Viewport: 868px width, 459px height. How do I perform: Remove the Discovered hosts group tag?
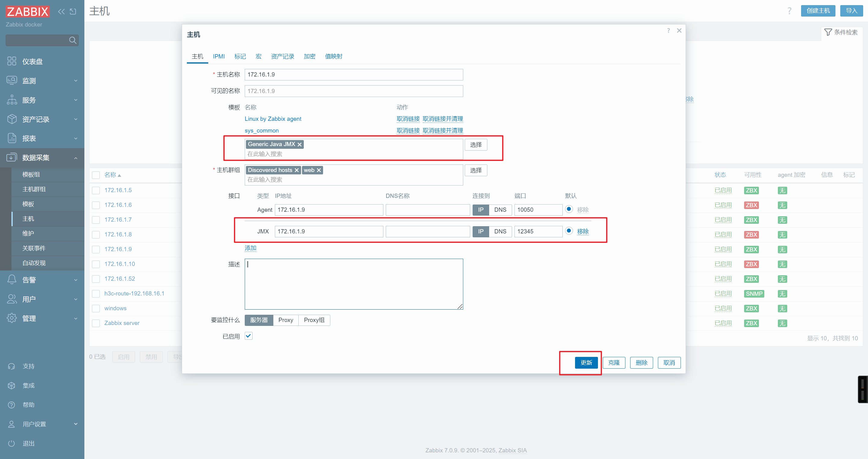point(297,170)
